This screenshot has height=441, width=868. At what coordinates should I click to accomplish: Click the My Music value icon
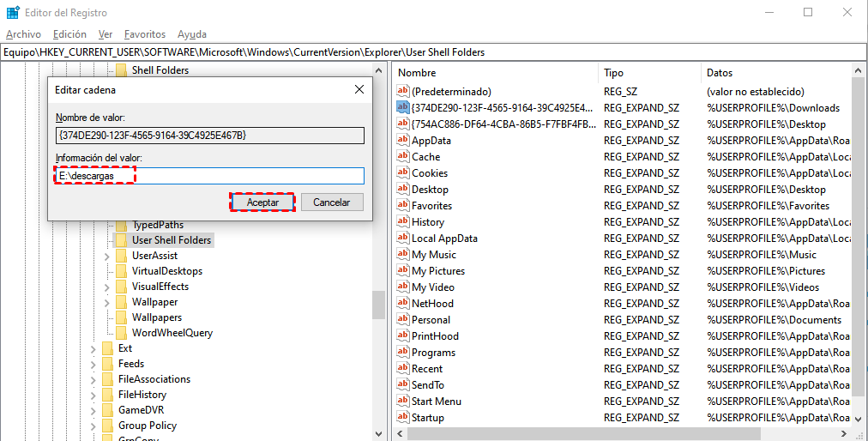coord(403,254)
